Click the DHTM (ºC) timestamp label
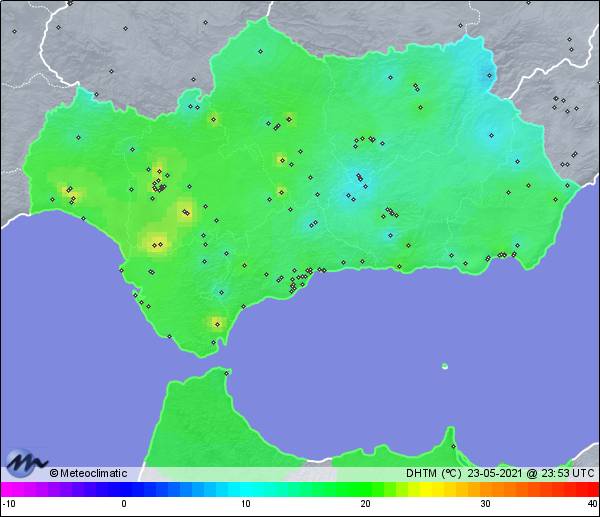 click(x=499, y=473)
